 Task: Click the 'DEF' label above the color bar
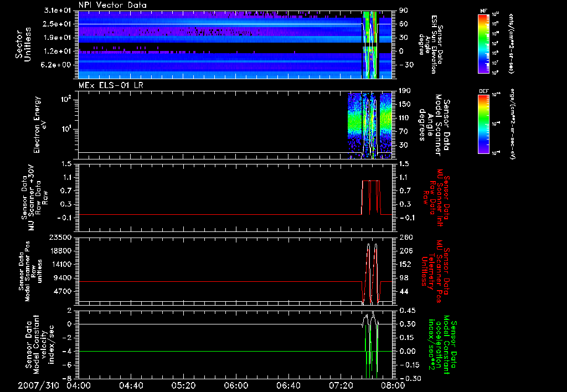point(483,91)
